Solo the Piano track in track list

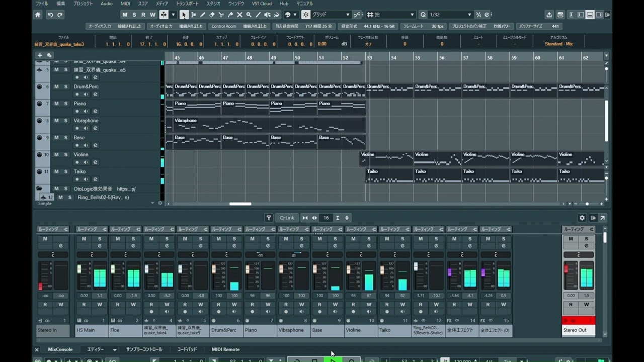pos(65,104)
